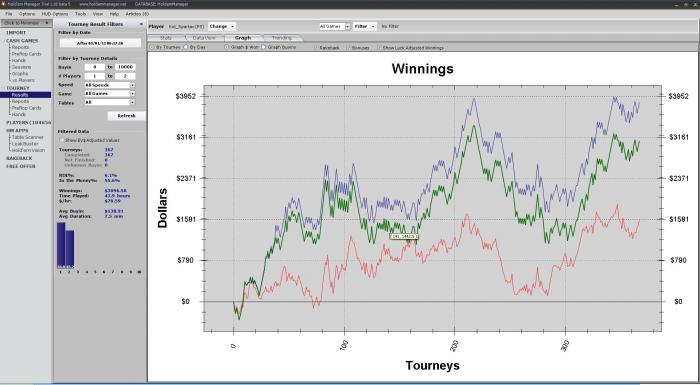Select the By Tourney radio option
This screenshot has height=385, width=700.
[152, 47]
